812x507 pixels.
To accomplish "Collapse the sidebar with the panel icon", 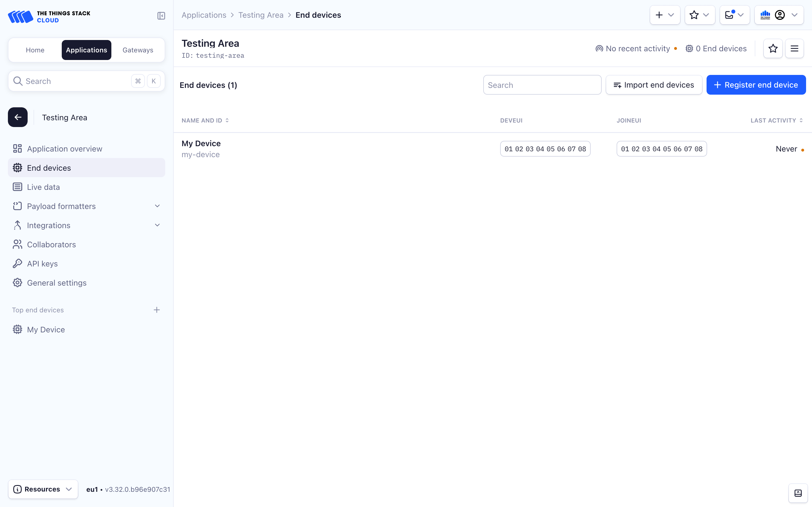I will click(161, 16).
